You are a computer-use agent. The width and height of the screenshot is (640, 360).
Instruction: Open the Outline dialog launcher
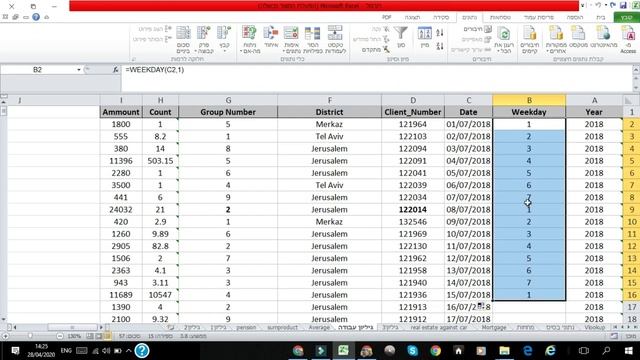click(133, 60)
